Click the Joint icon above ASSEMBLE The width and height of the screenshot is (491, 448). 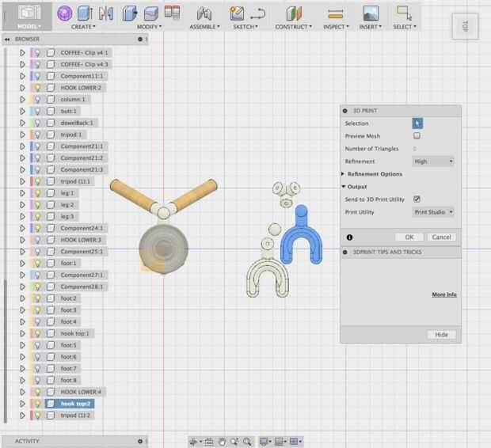(204, 13)
